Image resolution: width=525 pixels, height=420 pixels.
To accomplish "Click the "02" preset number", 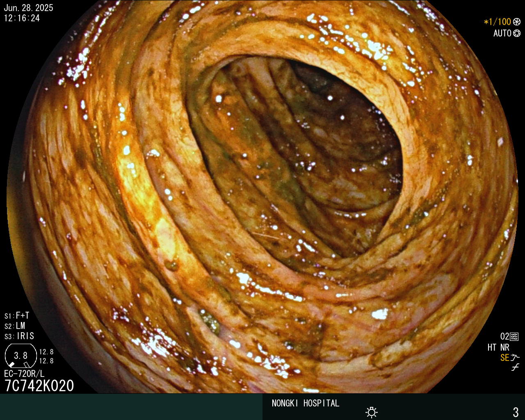I will click(504, 337).
